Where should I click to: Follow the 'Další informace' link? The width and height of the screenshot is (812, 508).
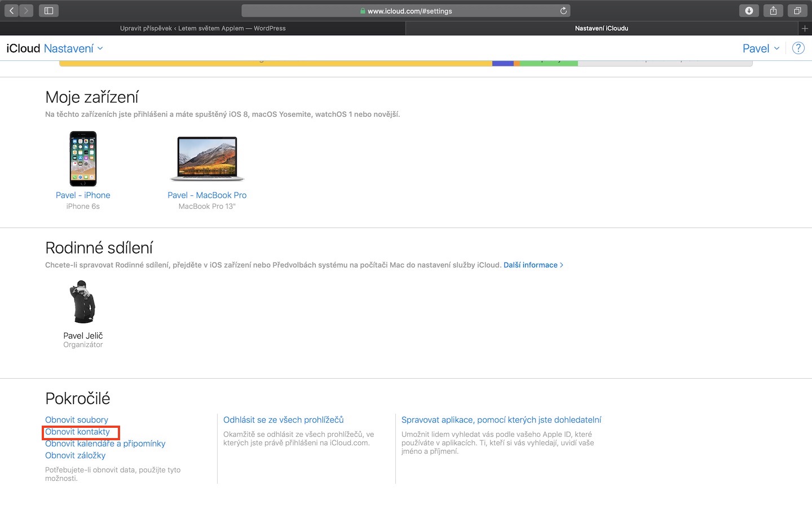tap(533, 265)
